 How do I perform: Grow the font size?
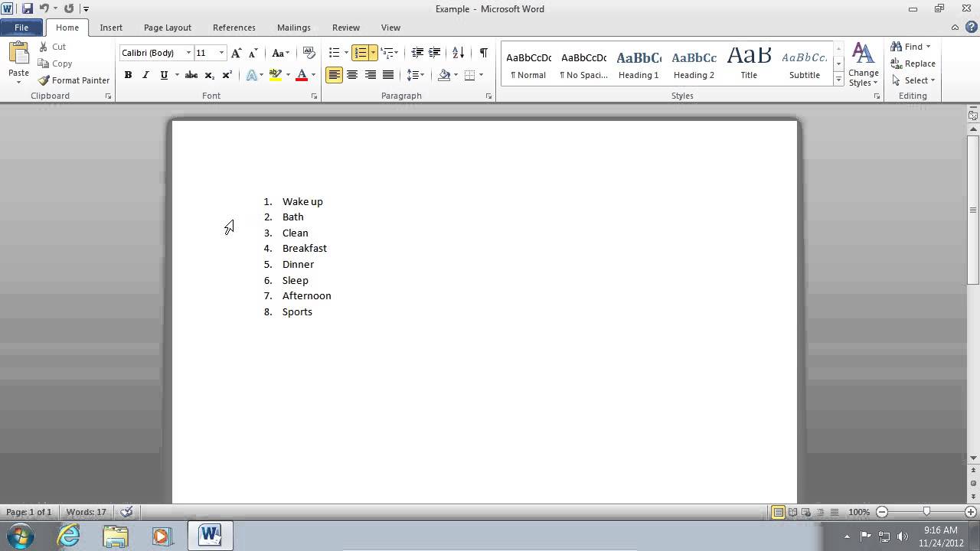coord(236,53)
